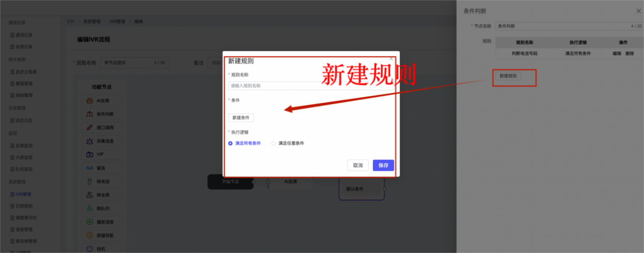Click 系统管理 in the breadcrumb
The height and width of the screenshot is (253, 644).
[91, 22]
